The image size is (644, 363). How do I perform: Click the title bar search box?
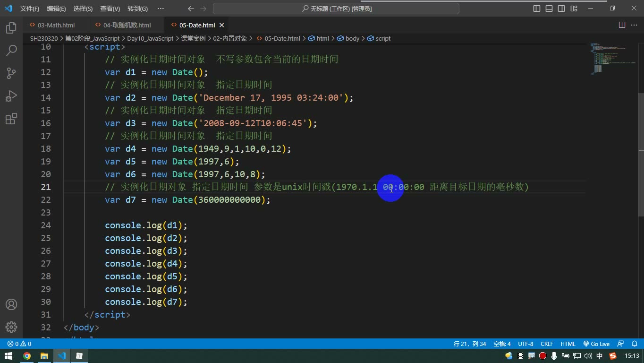tap(336, 9)
